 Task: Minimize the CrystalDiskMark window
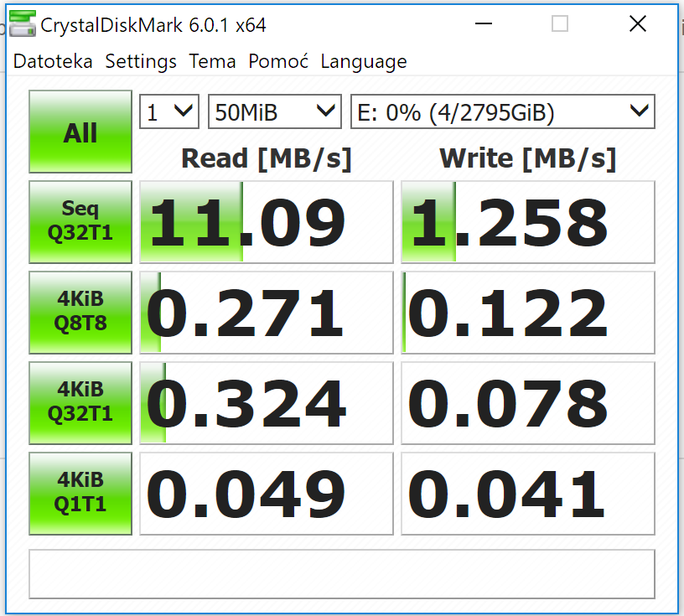(484, 23)
